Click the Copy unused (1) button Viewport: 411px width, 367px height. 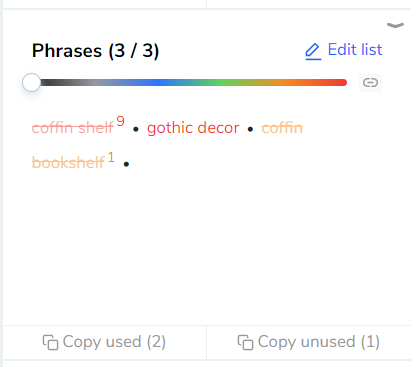[x=309, y=342]
